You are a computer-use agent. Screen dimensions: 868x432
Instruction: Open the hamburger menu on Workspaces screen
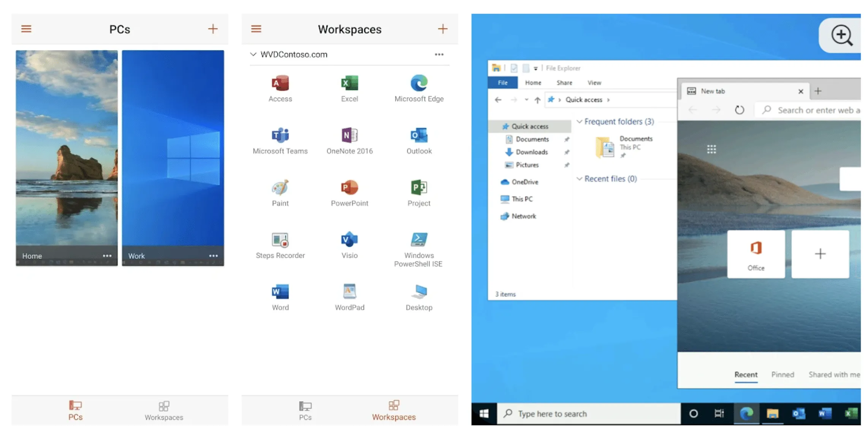coord(256,29)
